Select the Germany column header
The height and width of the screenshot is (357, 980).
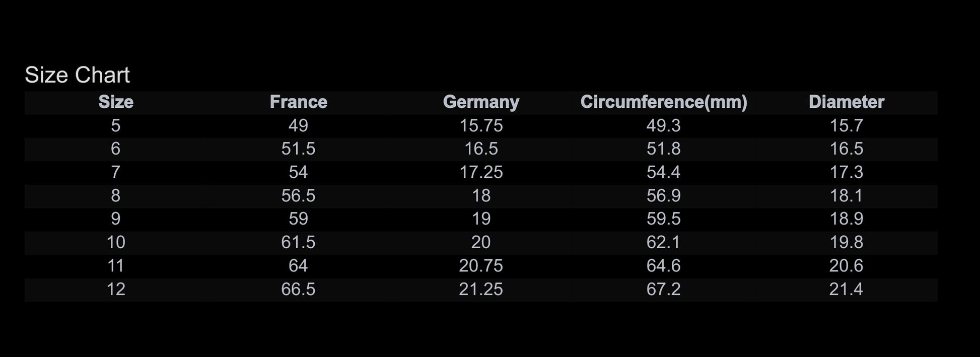point(481,102)
